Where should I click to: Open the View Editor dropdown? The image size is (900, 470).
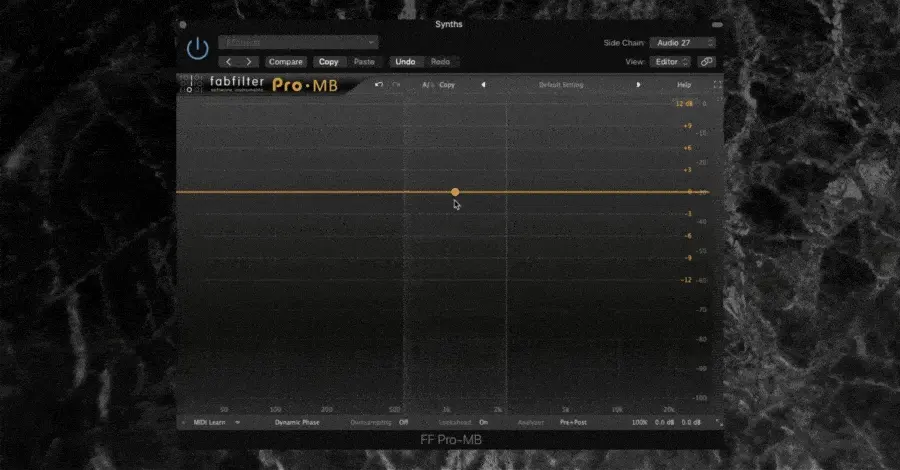(670, 61)
